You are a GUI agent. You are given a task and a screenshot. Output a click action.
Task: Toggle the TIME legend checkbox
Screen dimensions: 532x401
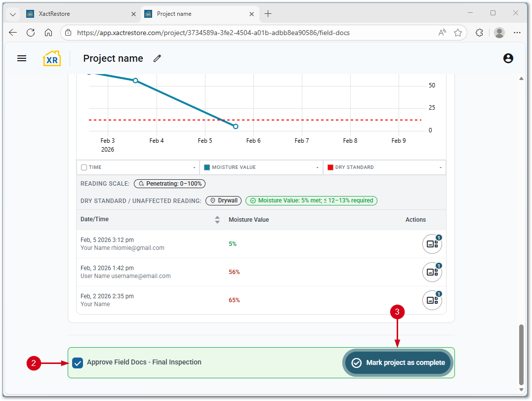coord(84,167)
